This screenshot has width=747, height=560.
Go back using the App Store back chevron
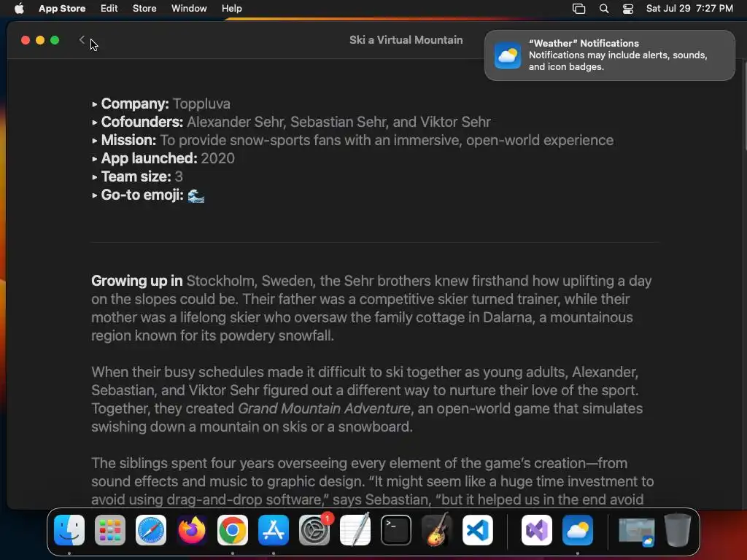(x=82, y=40)
